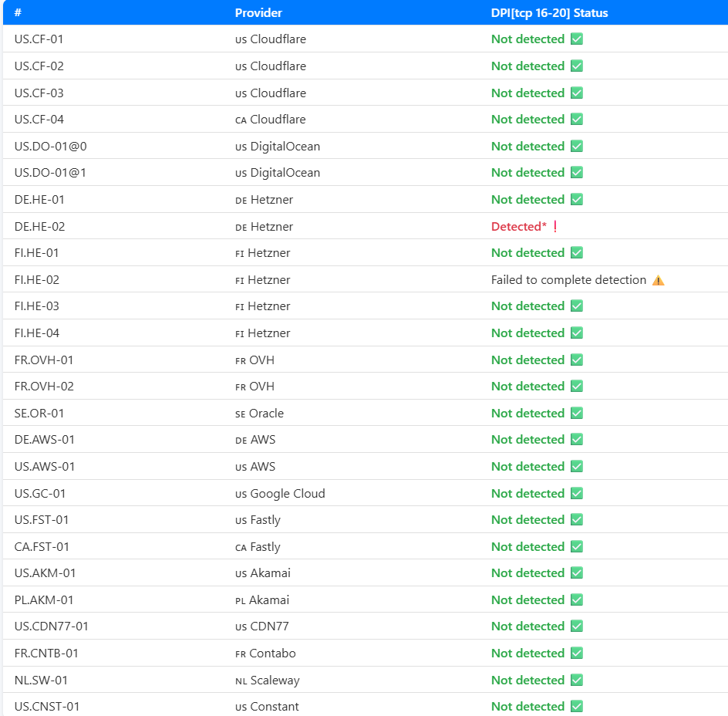Click the green checkmark for US.GC-01
This screenshot has height=716, width=728.
pyautogui.click(x=577, y=494)
